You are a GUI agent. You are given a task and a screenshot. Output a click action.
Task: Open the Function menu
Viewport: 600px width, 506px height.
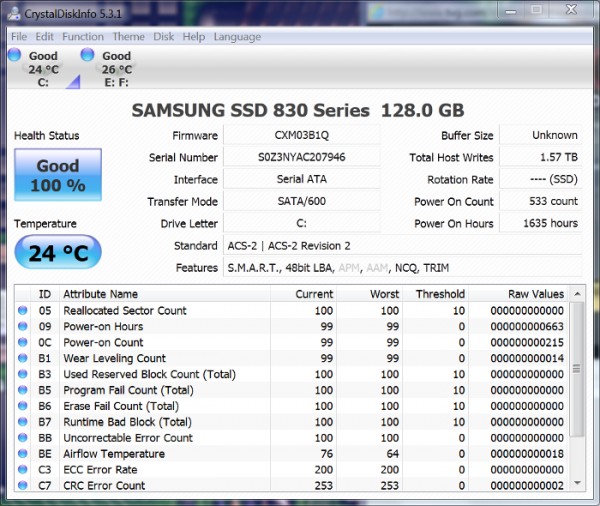pos(83,37)
